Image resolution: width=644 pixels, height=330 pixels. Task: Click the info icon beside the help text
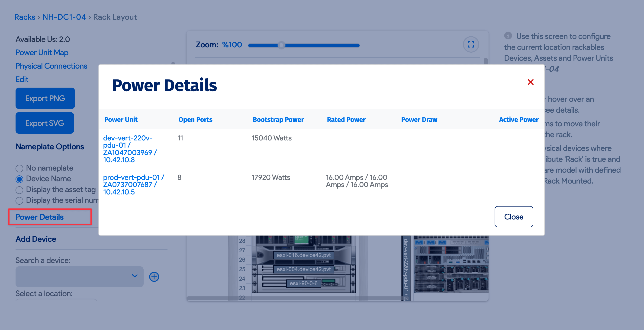(508, 36)
